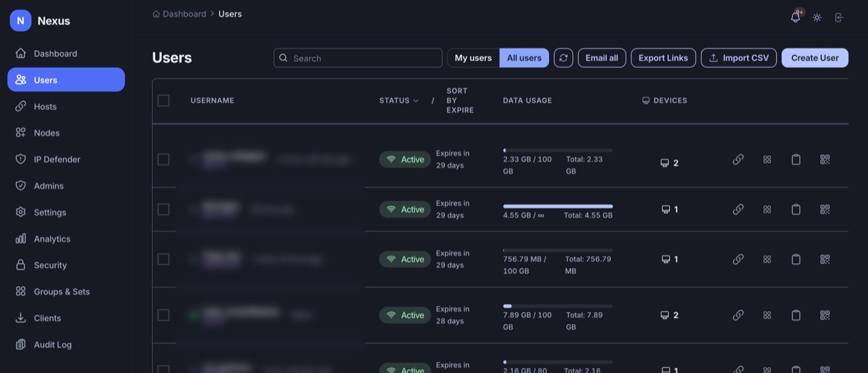Check the box for the 2.33 GB user row
The height and width of the screenshot is (373, 868).
pos(163,159)
